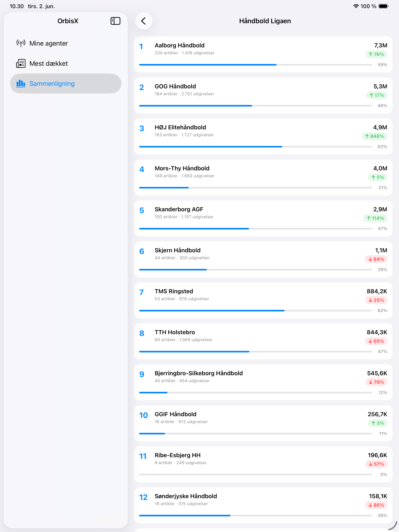Click the green 5% increase badge
399x532 pixels.
coord(378,177)
